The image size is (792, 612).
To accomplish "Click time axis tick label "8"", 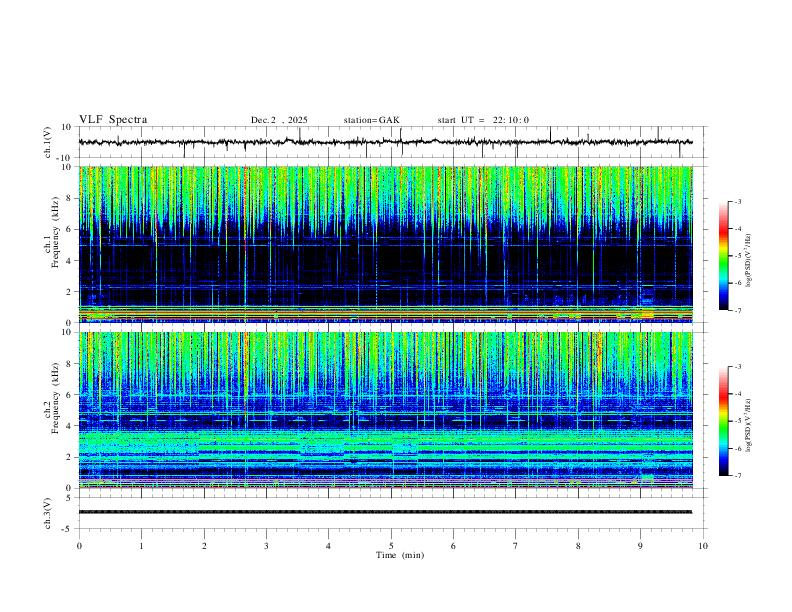I will (x=578, y=546).
